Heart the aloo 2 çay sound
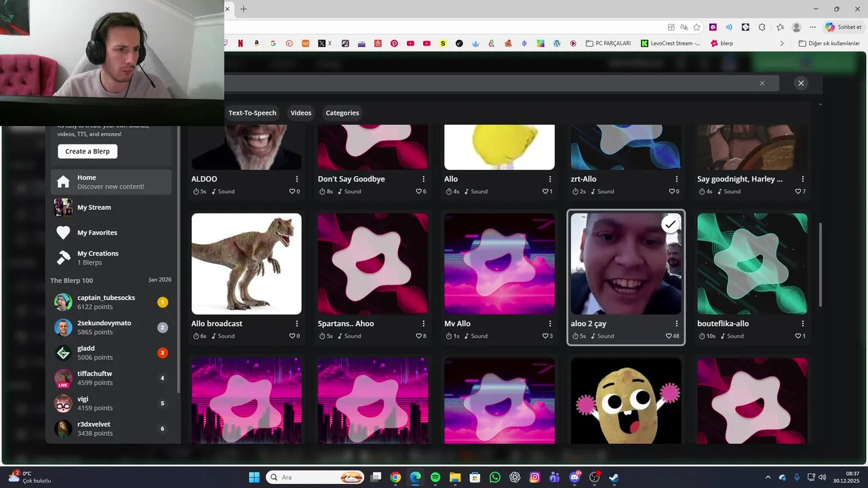The width and height of the screenshot is (868, 488). (x=669, y=336)
